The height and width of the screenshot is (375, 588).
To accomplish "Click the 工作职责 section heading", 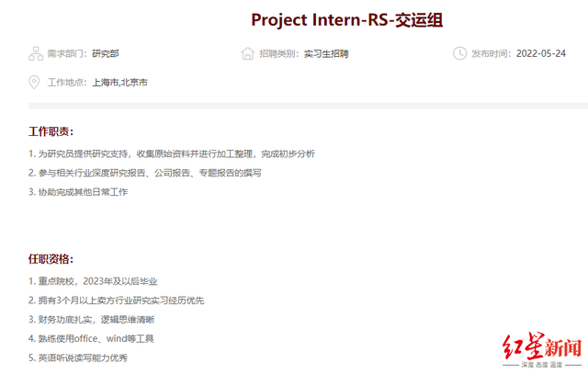I will (51, 131).
